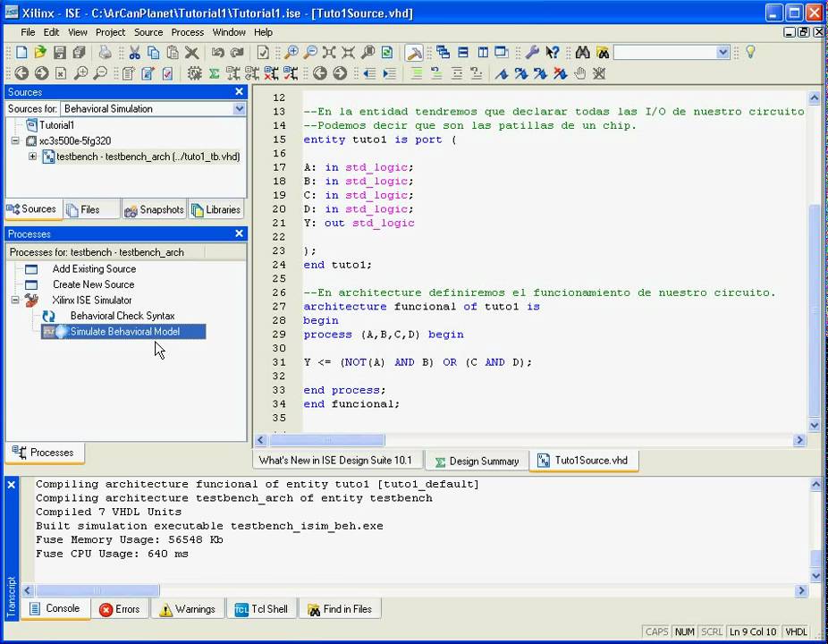Screen dimensions: 828x644
Task: Click the light bulb tips icon
Action: point(750,52)
